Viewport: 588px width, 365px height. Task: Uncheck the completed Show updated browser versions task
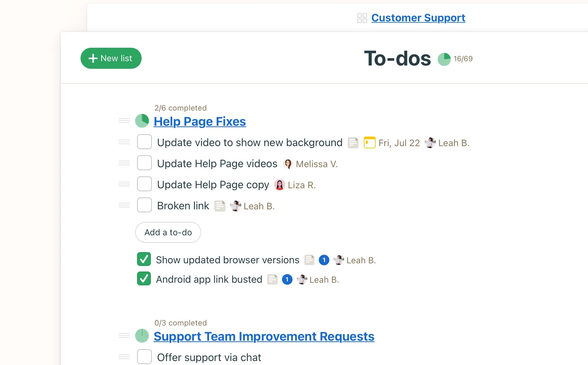pyautogui.click(x=143, y=259)
